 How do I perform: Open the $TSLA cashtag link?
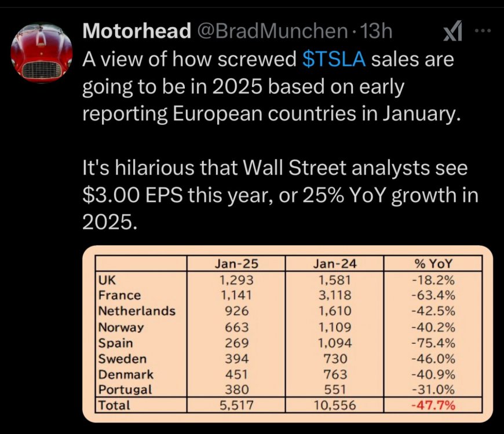tap(334, 59)
